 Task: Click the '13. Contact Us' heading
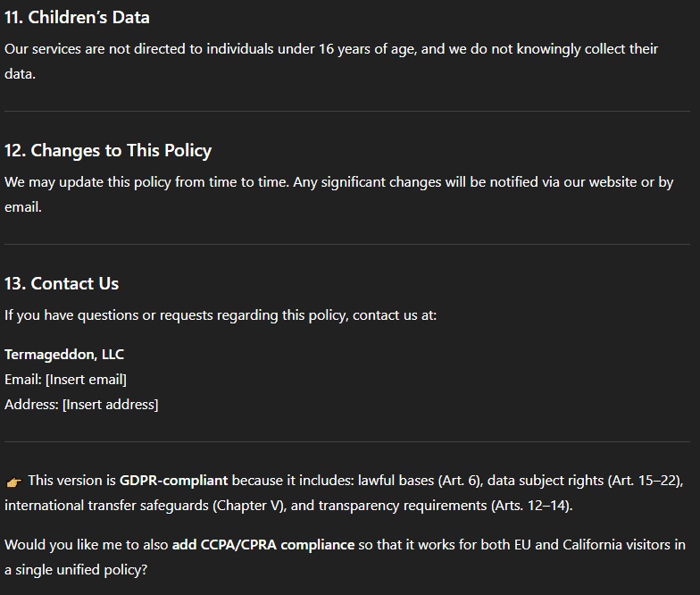[x=62, y=284]
